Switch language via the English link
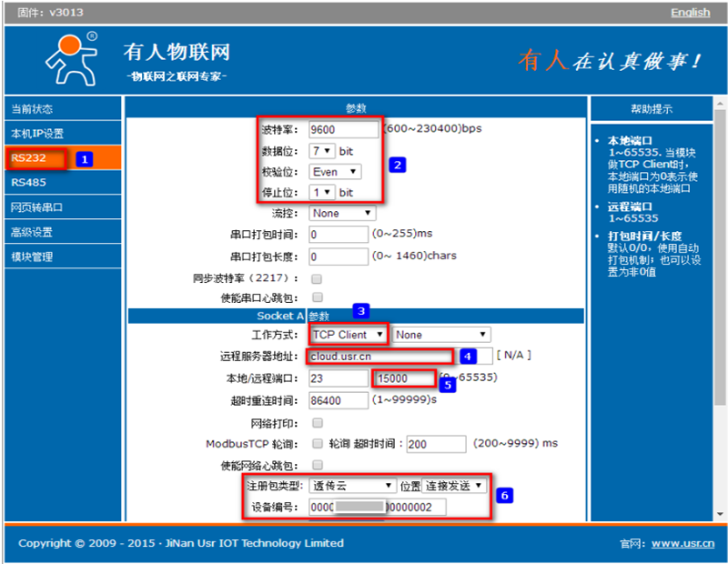The image size is (728, 564). 690,12
